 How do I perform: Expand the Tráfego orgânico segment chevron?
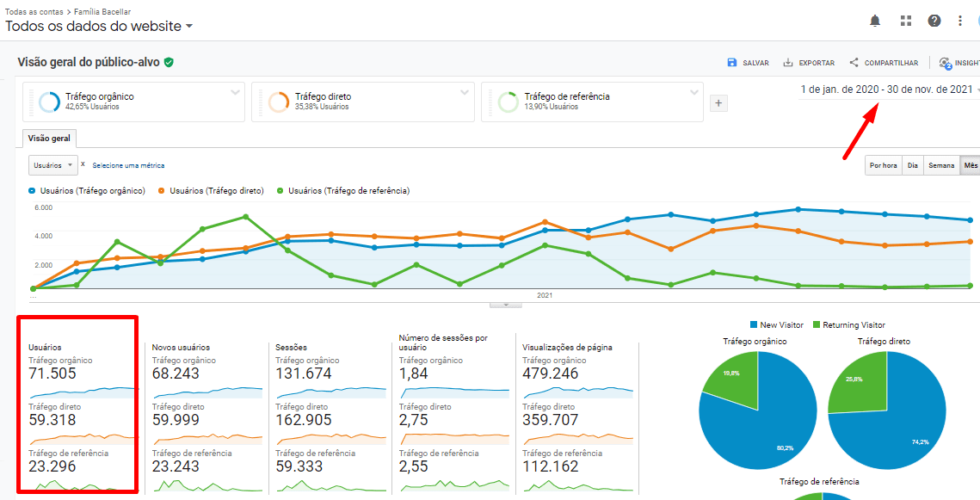(x=235, y=92)
